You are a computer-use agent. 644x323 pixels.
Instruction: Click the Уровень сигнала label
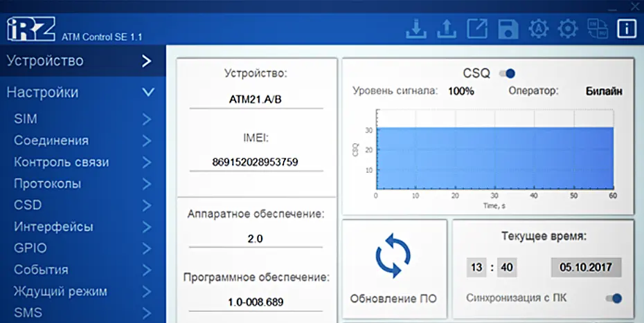point(395,91)
